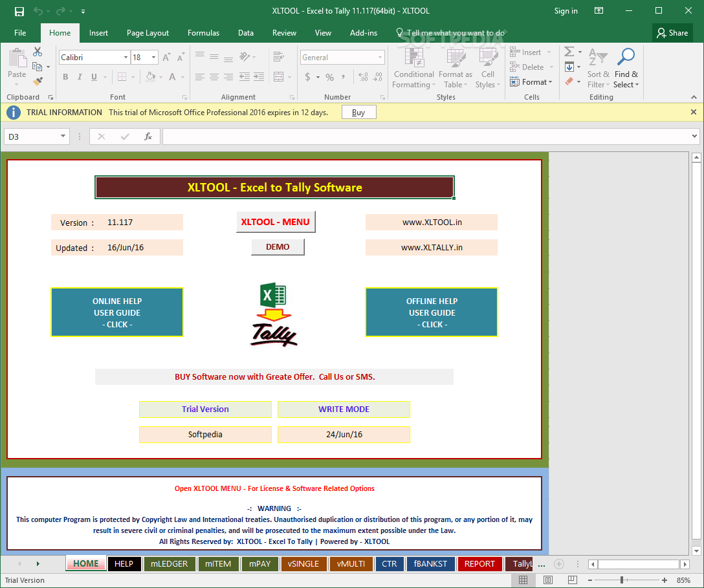The width and height of the screenshot is (704, 588).
Task: Click the Buy button in trial bar
Action: pos(358,112)
